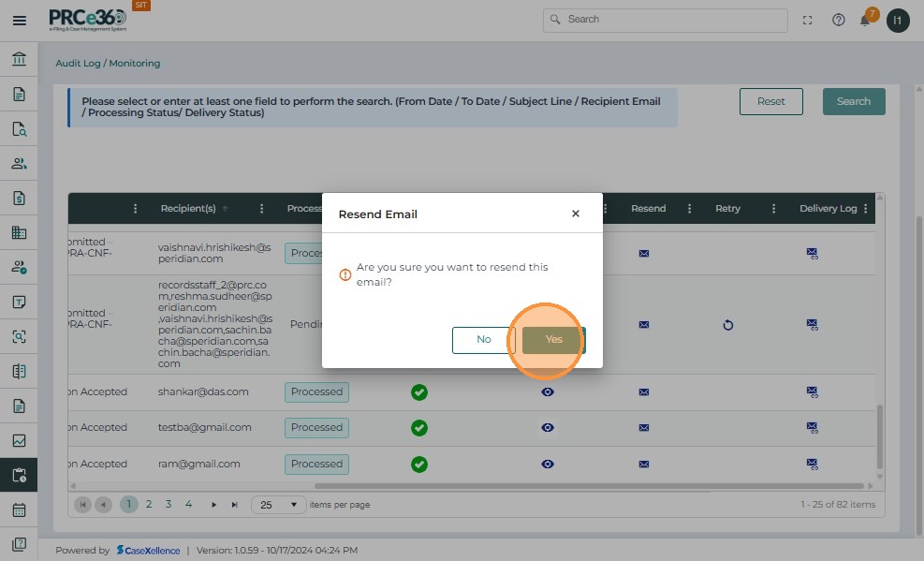Image resolution: width=924 pixels, height=561 pixels.
Task: Resend email to testba@gmail.com
Action: coord(643,428)
